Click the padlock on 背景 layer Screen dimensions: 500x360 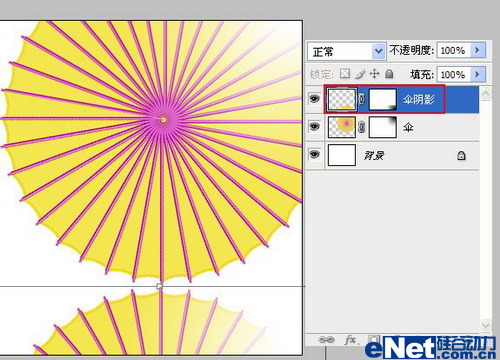click(461, 155)
